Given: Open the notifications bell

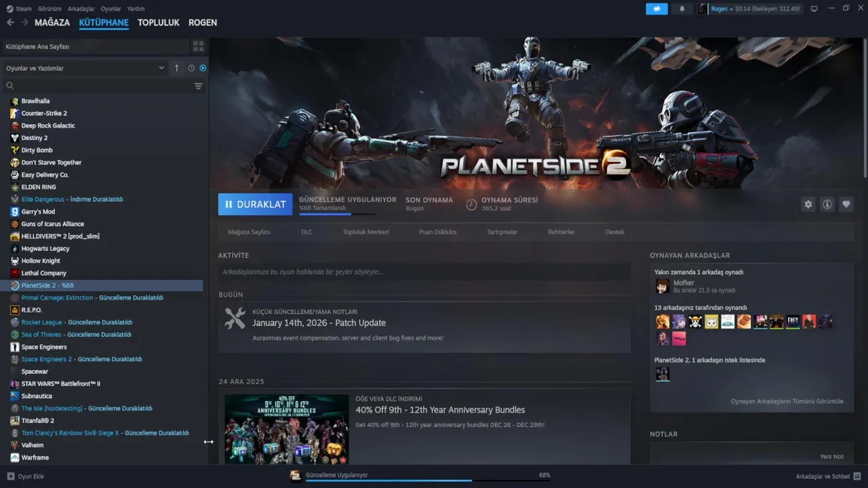Looking at the screenshot, I should point(682,9).
